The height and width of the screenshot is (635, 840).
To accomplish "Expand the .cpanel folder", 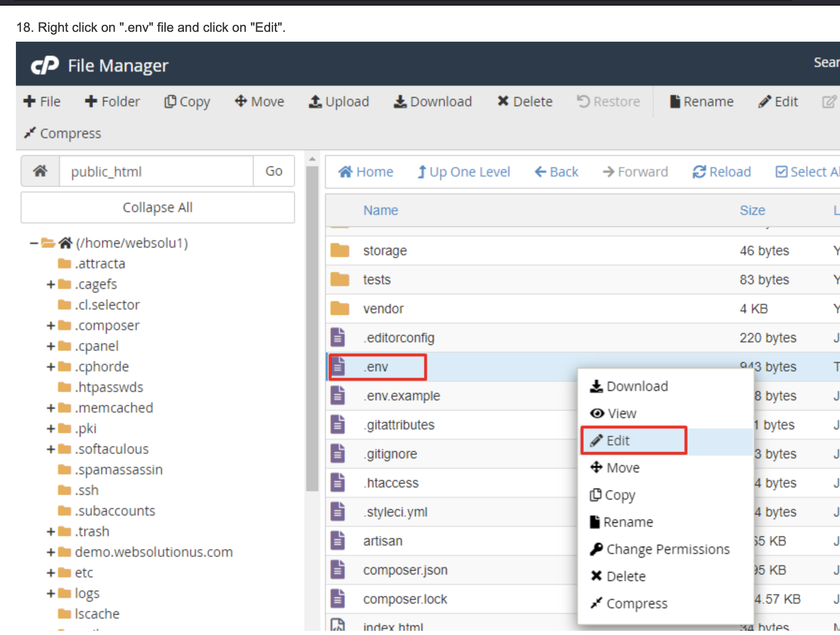I will click(x=51, y=346).
